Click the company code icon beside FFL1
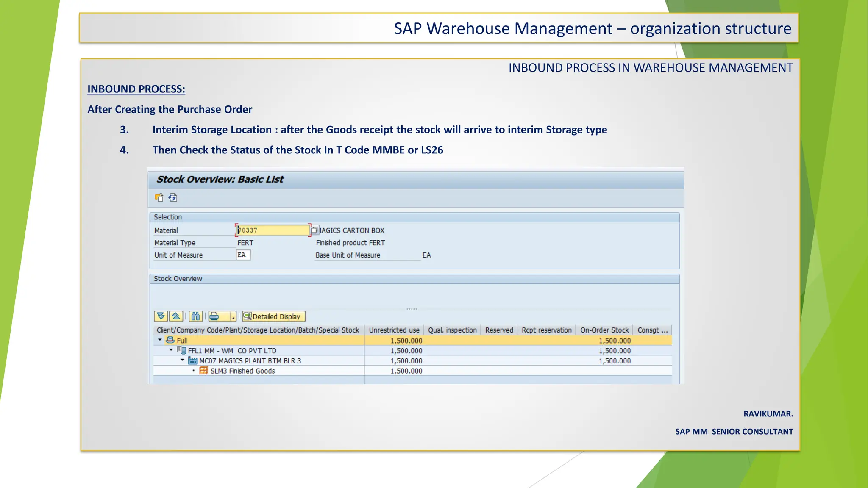Screen dimensions: 868x488 (181, 350)
